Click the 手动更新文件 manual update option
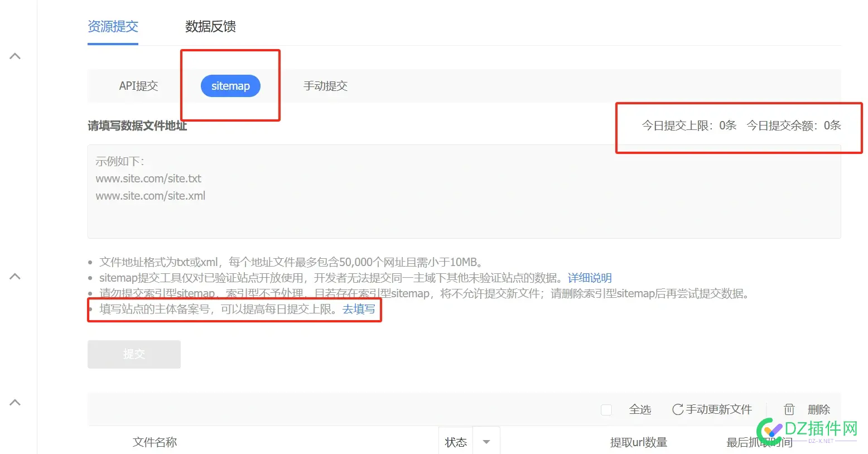Screen dimensions: 868x454 point(719,409)
